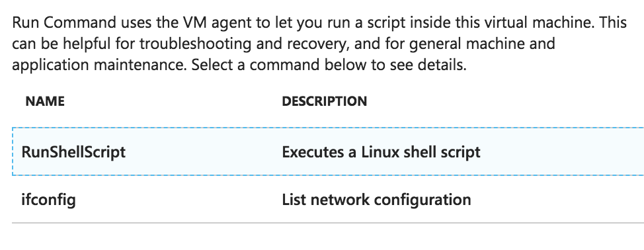Click 'List network configuration' description cell
The image size is (644, 250).
tap(376, 200)
